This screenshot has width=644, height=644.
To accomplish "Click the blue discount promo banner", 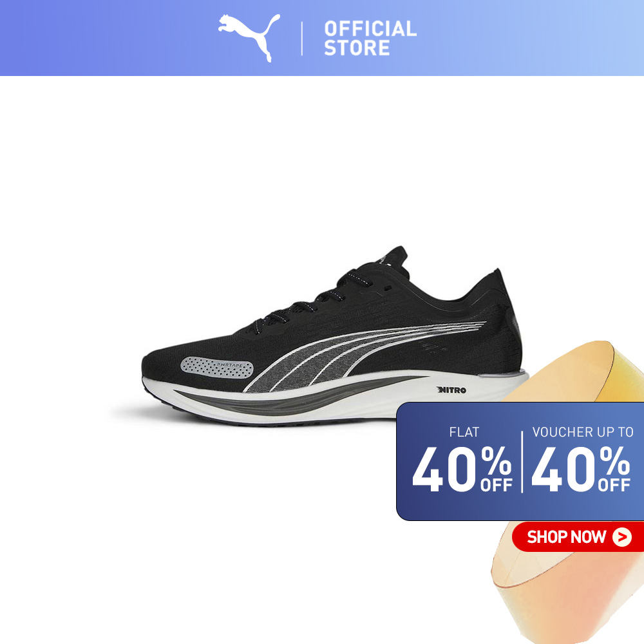I will point(520,461).
